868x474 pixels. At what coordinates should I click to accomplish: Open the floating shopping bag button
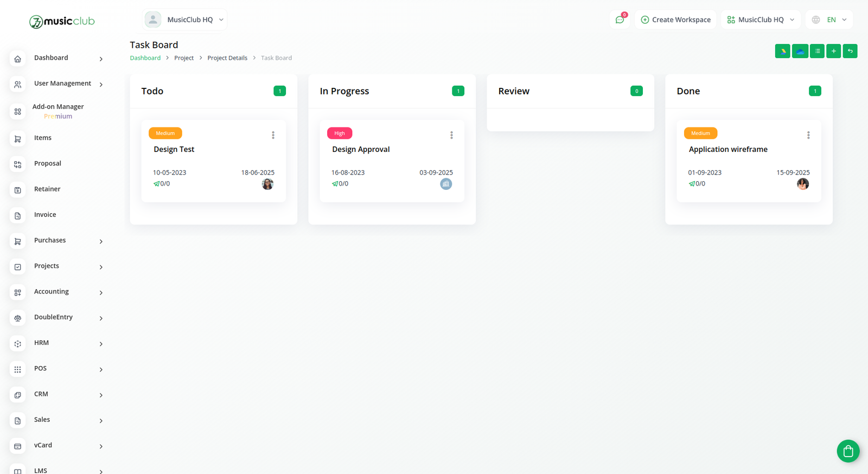pyautogui.click(x=848, y=451)
